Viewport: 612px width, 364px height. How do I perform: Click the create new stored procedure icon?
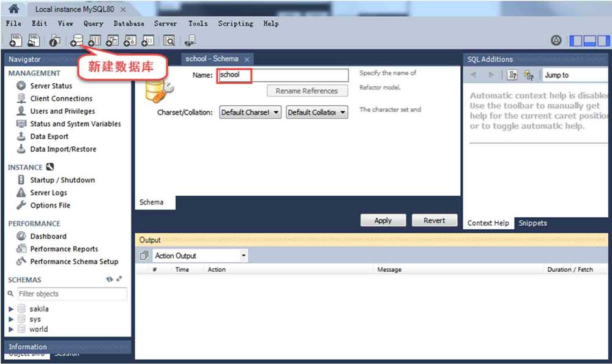130,40
